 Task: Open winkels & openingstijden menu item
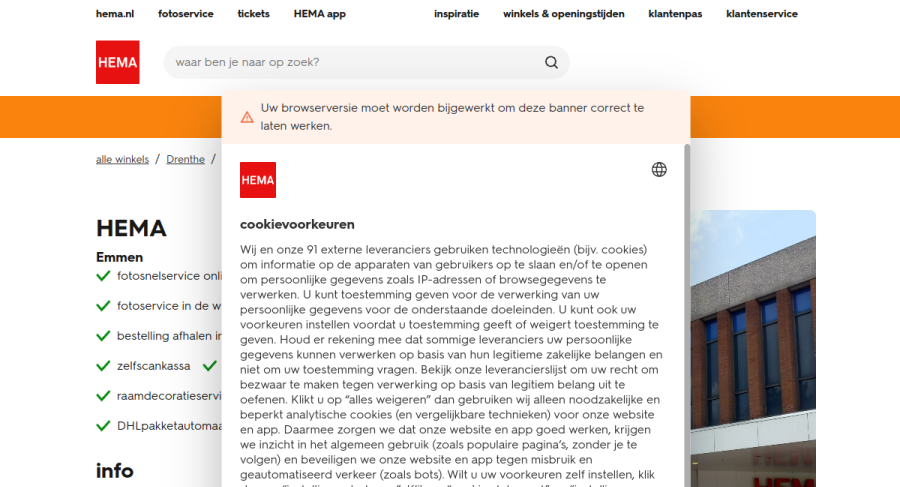coord(564,14)
